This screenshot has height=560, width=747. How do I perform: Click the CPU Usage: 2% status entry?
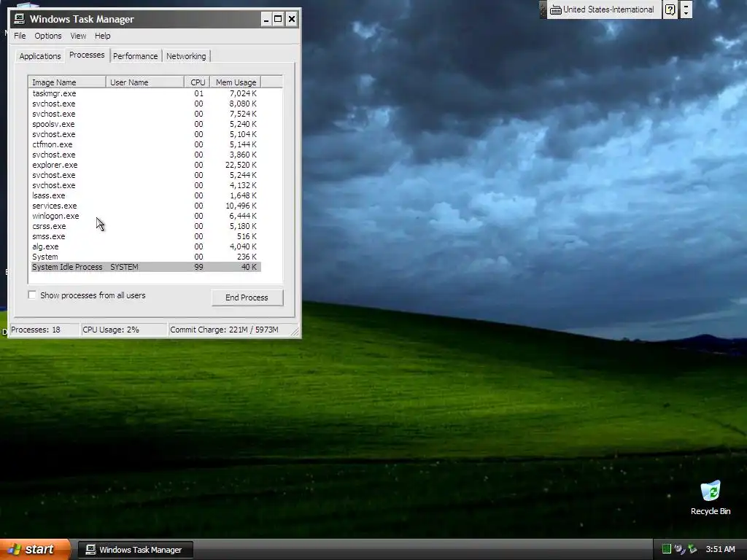[124, 330]
